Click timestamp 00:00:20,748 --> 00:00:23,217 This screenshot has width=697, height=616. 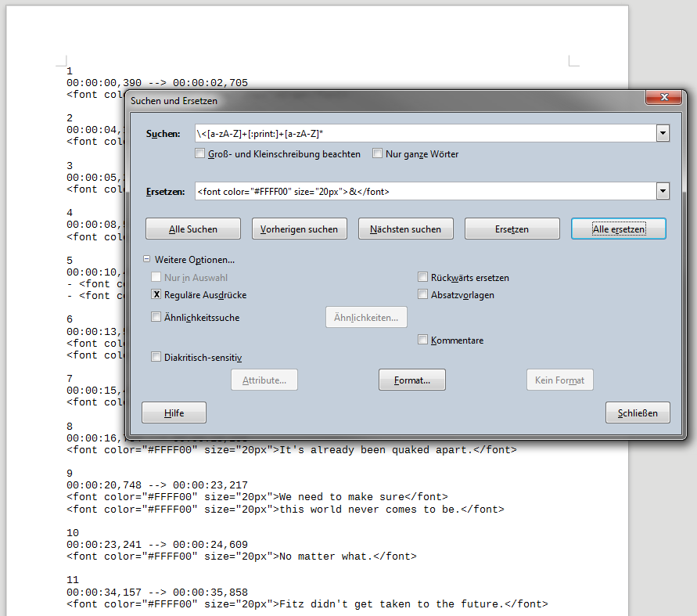[x=157, y=485]
